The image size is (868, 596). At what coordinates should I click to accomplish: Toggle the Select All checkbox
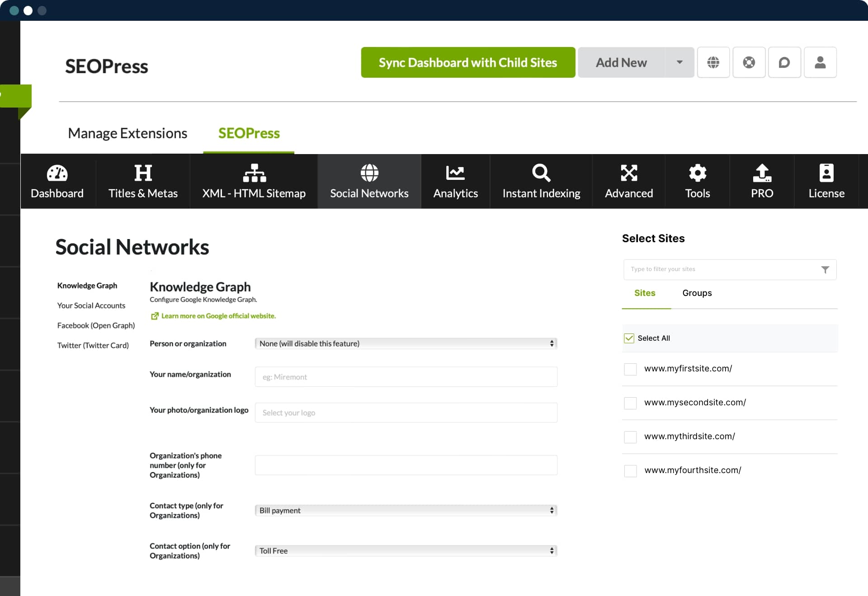click(629, 338)
